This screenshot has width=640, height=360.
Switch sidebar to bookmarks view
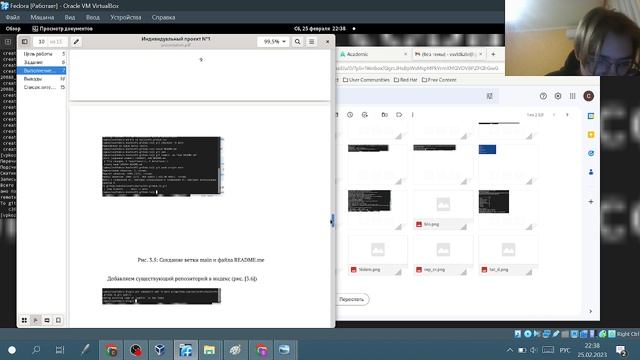[58, 320]
